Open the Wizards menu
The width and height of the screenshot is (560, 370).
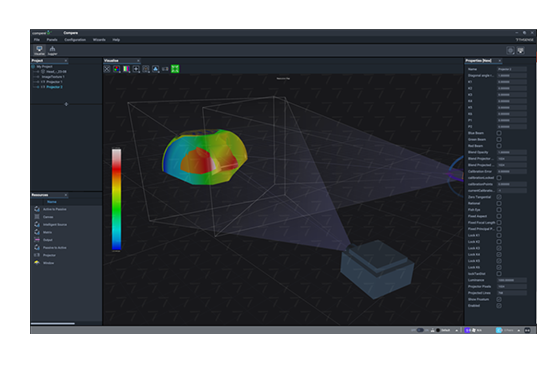tap(99, 40)
